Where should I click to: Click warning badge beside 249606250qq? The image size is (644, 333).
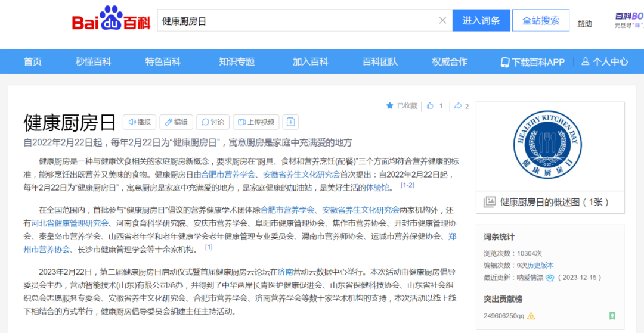(x=531, y=316)
